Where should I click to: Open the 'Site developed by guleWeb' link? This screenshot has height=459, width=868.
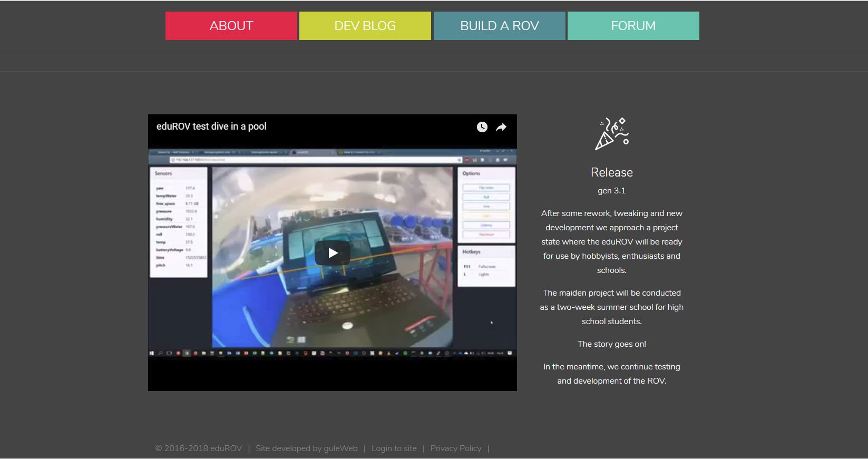tap(306, 448)
